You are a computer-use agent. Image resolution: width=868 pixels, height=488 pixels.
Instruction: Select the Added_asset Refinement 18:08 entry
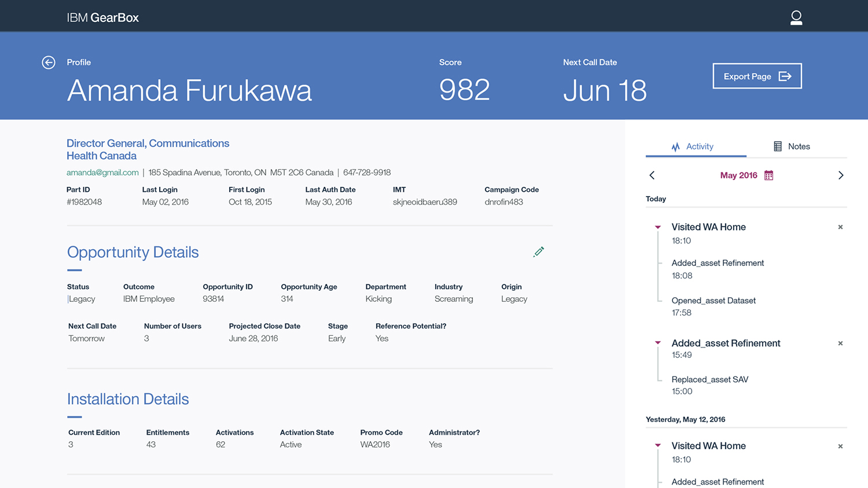click(x=718, y=269)
